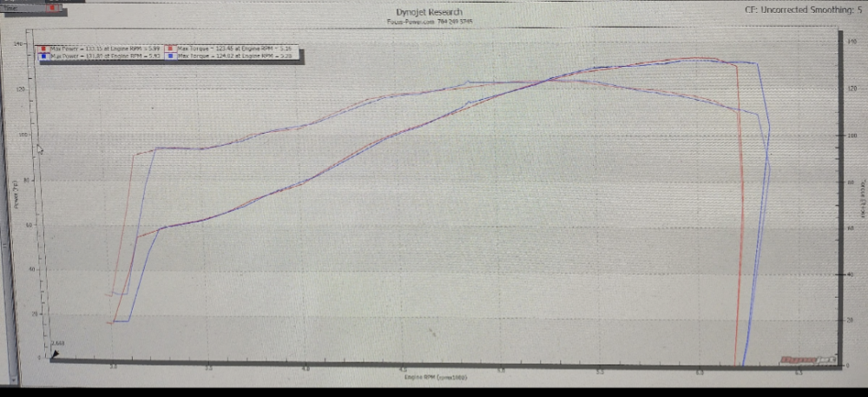This screenshot has width=868, height=397.
Task: Click red swatch beside Max Power 133.15
Action: coord(43,48)
